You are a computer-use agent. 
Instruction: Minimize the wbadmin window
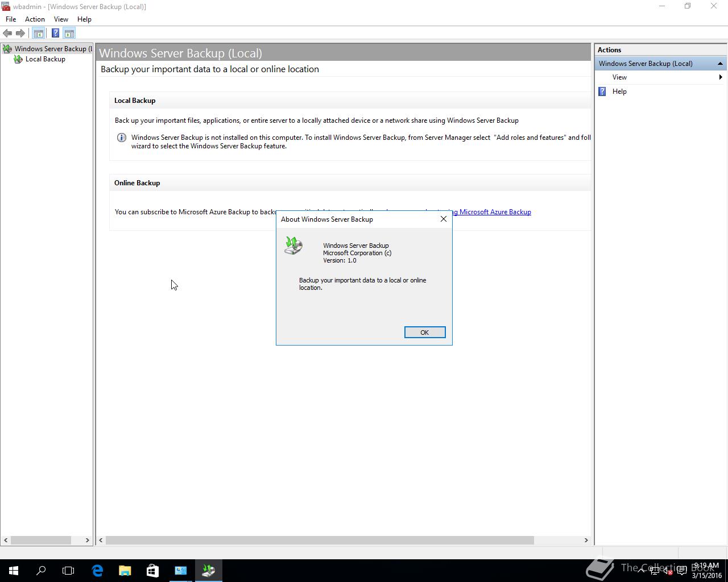[x=661, y=6]
